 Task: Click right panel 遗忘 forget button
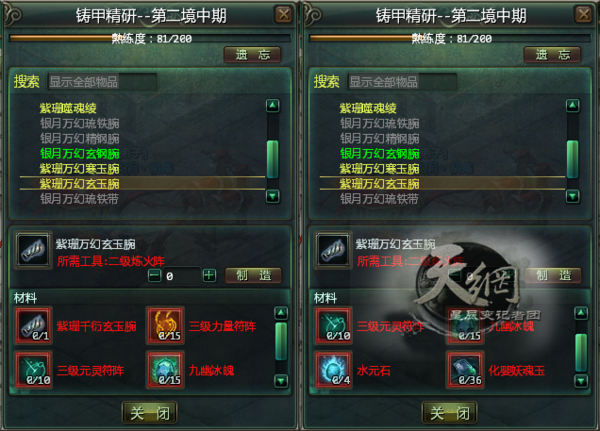(x=553, y=55)
